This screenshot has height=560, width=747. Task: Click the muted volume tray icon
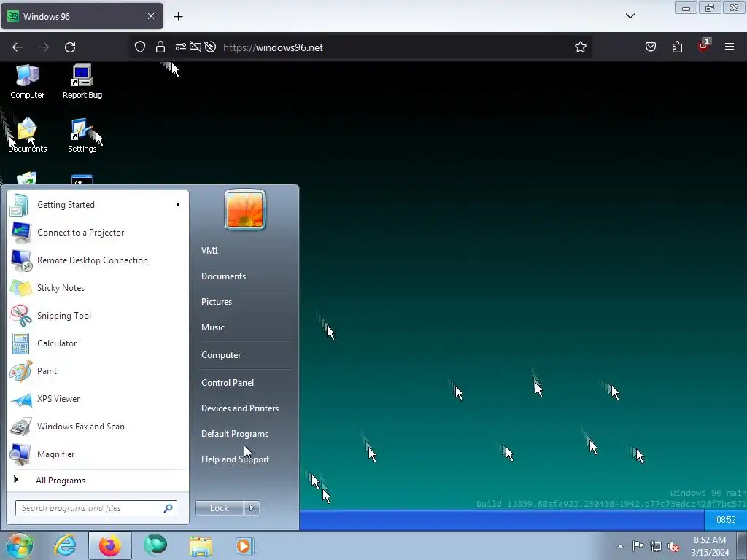click(x=673, y=547)
